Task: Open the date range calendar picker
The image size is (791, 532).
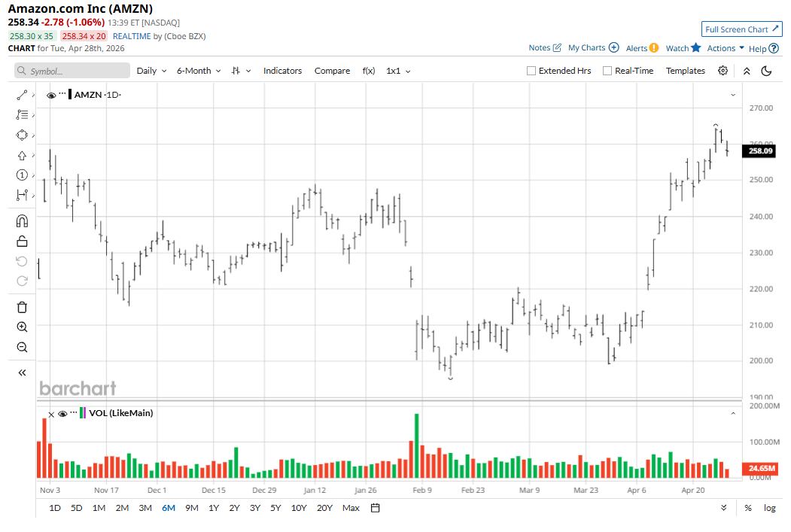Action: 375,508
